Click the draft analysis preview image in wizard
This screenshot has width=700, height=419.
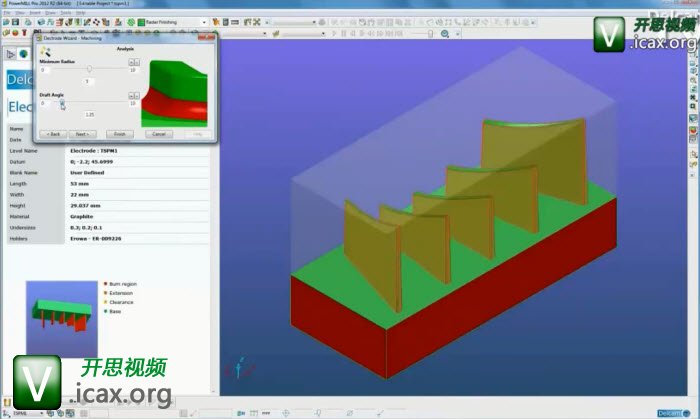tap(175, 93)
